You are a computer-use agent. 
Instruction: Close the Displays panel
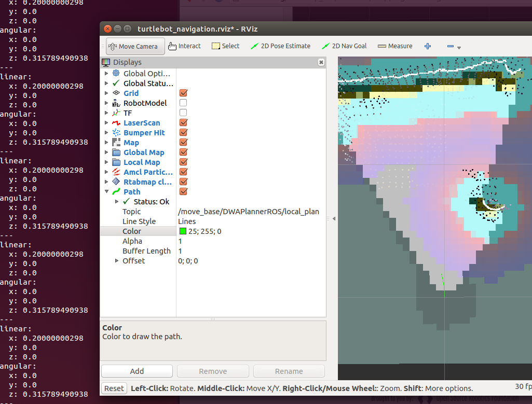tap(321, 62)
